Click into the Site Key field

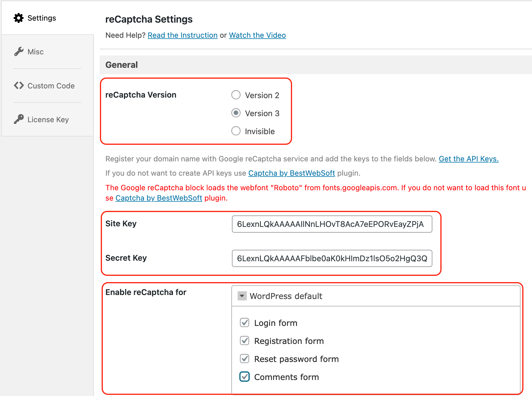click(x=332, y=224)
